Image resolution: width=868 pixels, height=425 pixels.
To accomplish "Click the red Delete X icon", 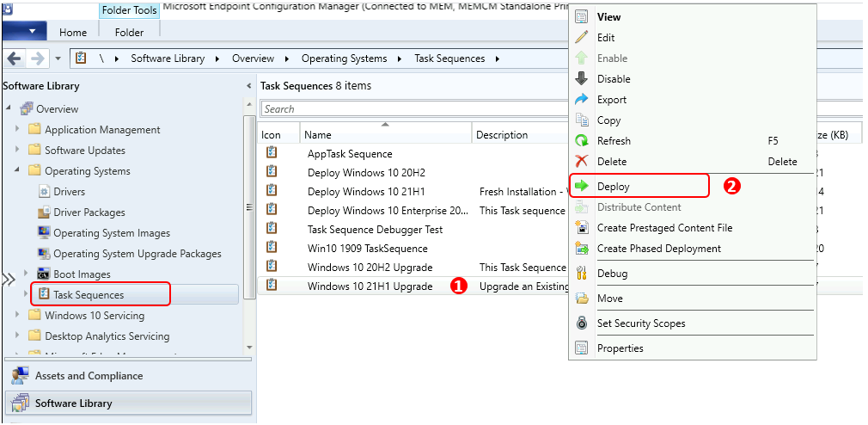I will coord(581,161).
